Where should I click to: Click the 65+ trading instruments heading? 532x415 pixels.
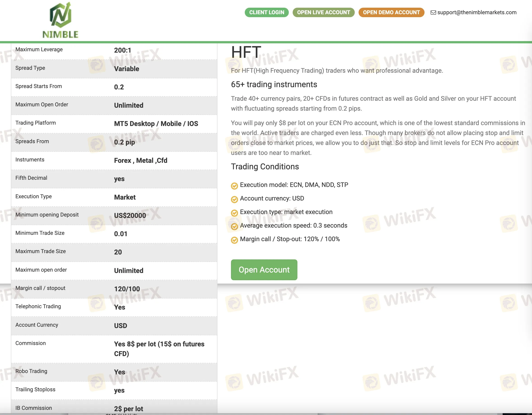click(274, 84)
